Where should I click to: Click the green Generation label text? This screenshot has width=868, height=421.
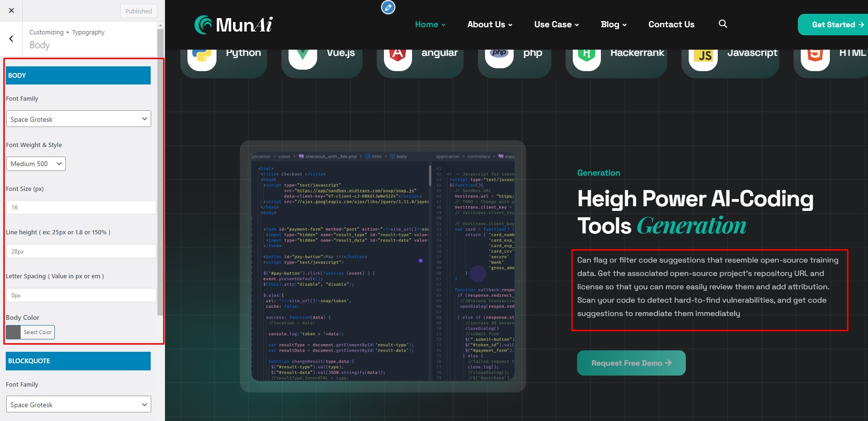pyautogui.click(x=599, y=173)
